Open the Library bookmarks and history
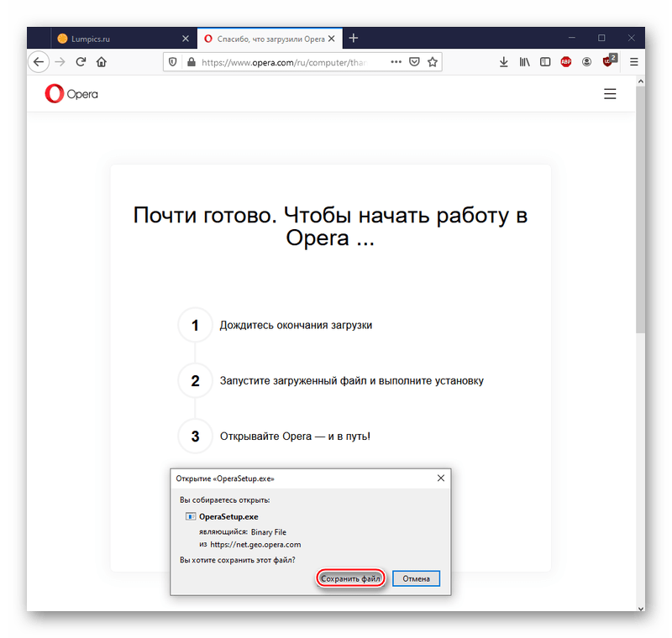 [524, 62]
